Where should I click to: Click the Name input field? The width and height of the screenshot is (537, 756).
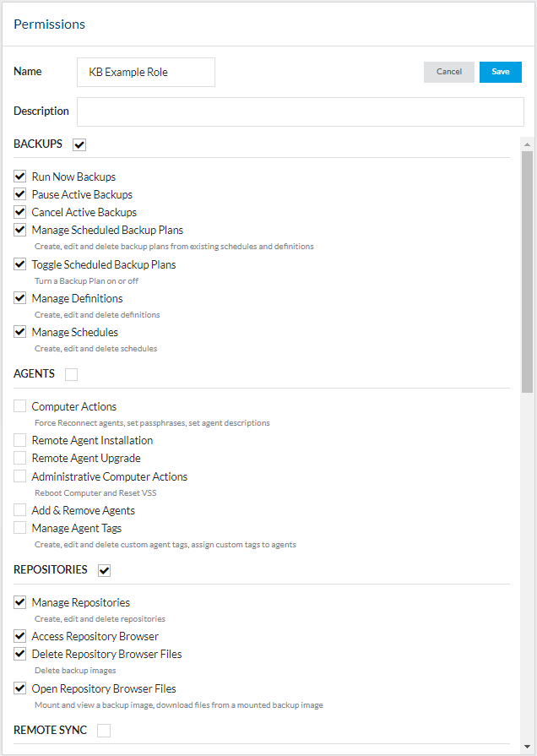[145, 73]
